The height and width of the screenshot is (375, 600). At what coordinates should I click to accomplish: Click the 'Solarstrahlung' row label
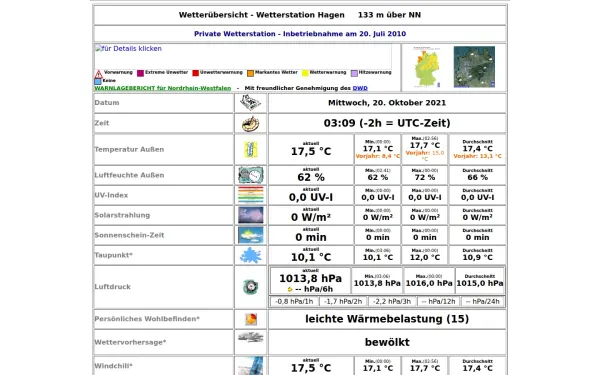(x=122, y=215)
